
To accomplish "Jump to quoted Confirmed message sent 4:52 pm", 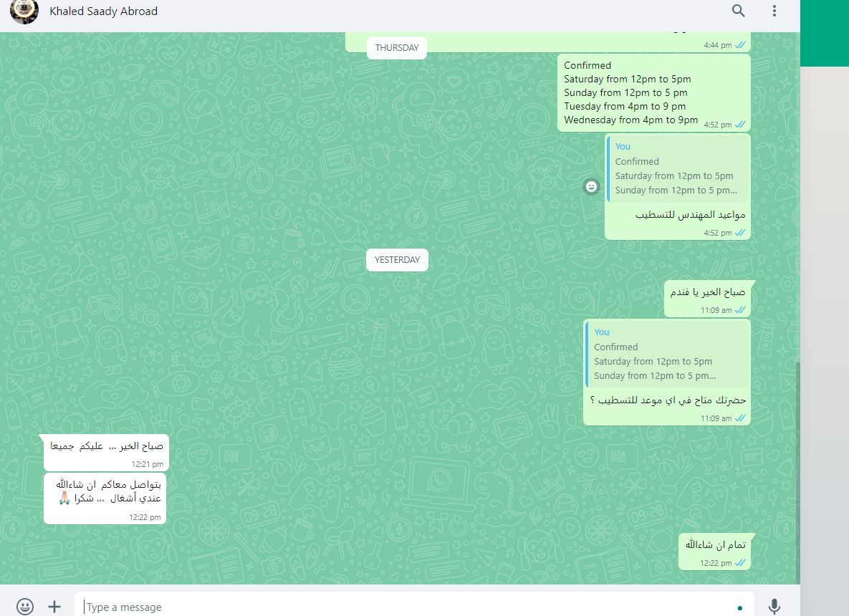I will click(678, 168).
